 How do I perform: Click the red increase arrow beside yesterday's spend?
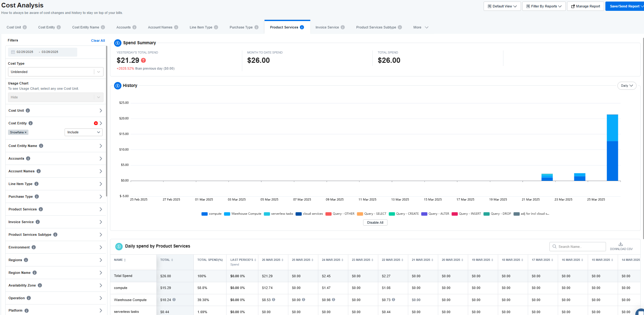click(143, 60)
